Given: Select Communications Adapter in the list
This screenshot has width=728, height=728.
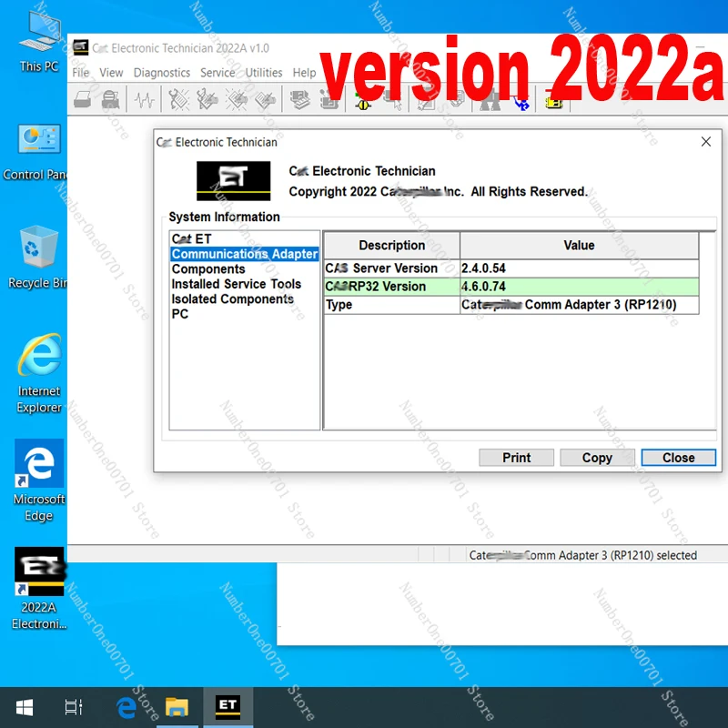Looking at the screenshot, I should (245, 254).
